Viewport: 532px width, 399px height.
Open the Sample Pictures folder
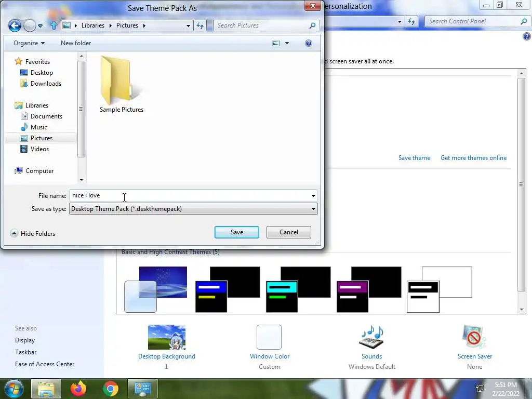121,84
